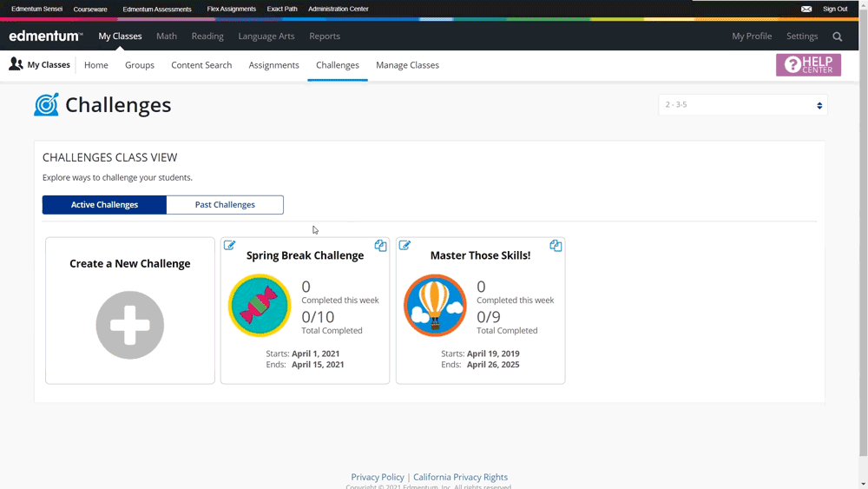Screen dimensions: 868x489
Task: Open the Privacy Policy link
Action: pyautogui.click(x=378, y=477)
